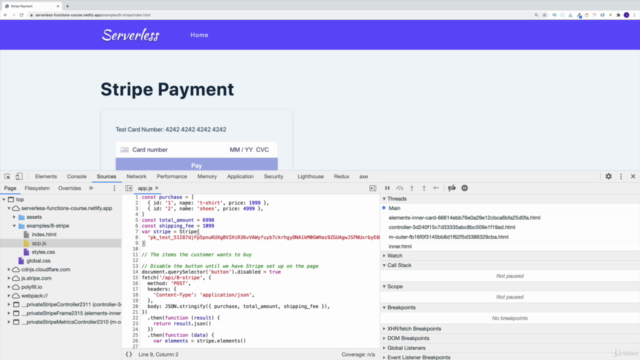
Task: Hide the navigator sidebar icon
Action: coord(129,188)
